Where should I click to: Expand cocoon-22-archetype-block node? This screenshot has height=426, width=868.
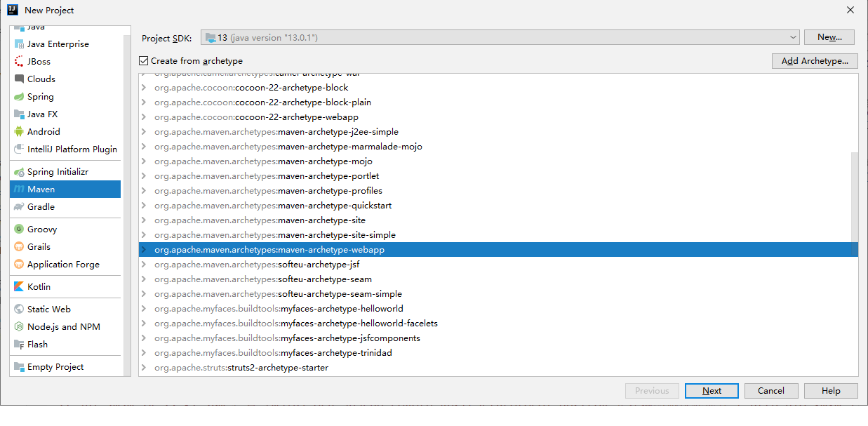tap(144, 88)
